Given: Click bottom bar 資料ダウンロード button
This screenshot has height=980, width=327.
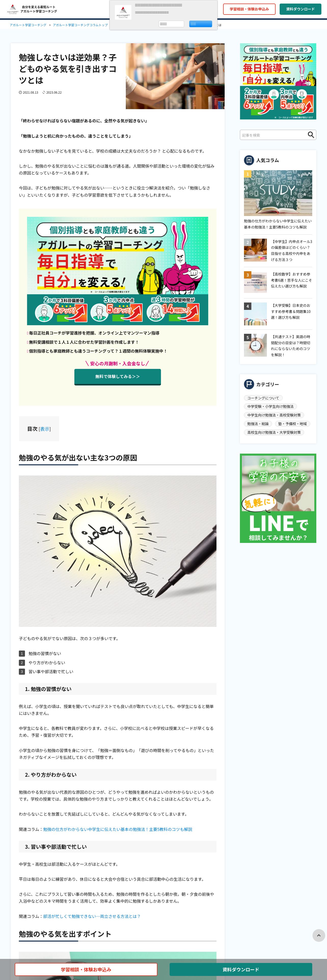Looking at the screenshot, I should [241, 969].
